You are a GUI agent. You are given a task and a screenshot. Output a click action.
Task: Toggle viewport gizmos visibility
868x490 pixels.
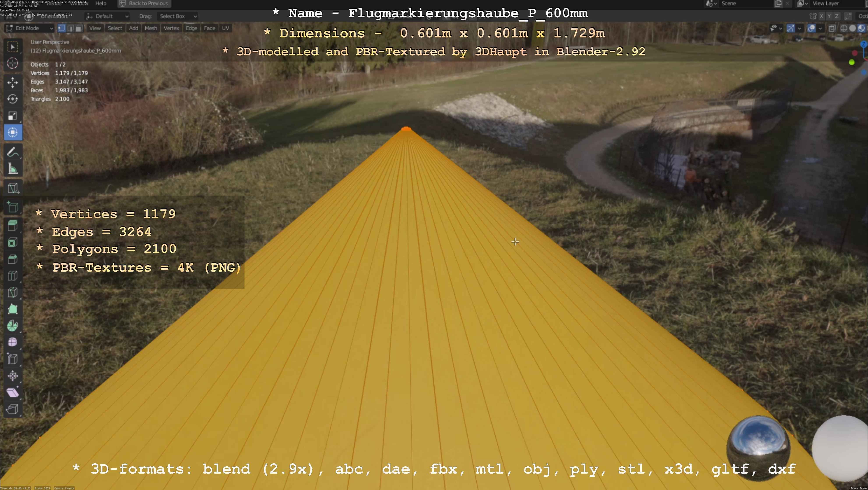(791, 28)
